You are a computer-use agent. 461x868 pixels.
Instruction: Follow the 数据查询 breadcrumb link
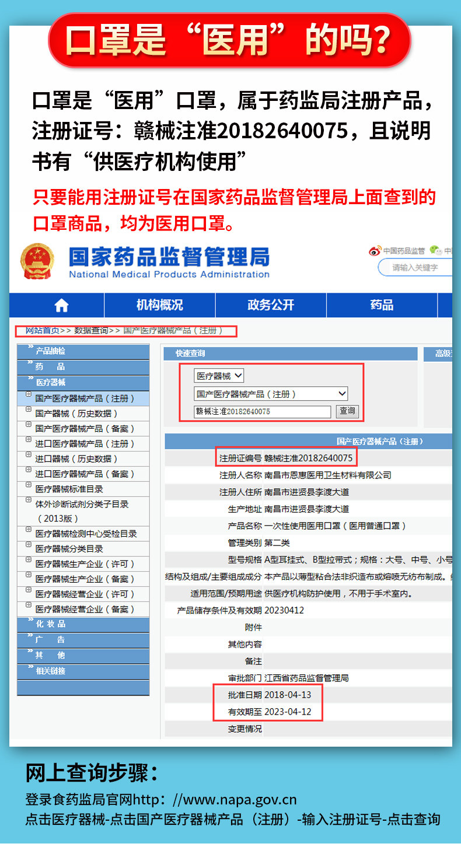(x=91, y=331)
